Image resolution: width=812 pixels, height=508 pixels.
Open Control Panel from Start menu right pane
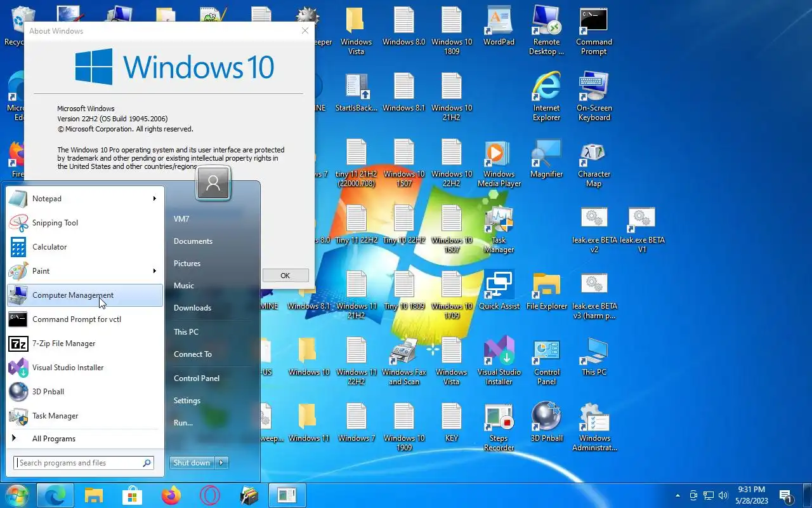(197, 378)
